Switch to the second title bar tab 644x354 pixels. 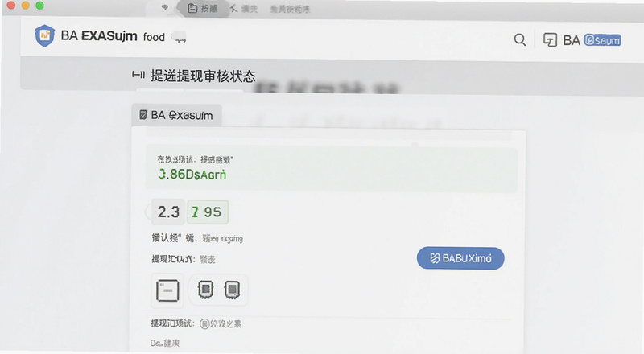point(244,9)
